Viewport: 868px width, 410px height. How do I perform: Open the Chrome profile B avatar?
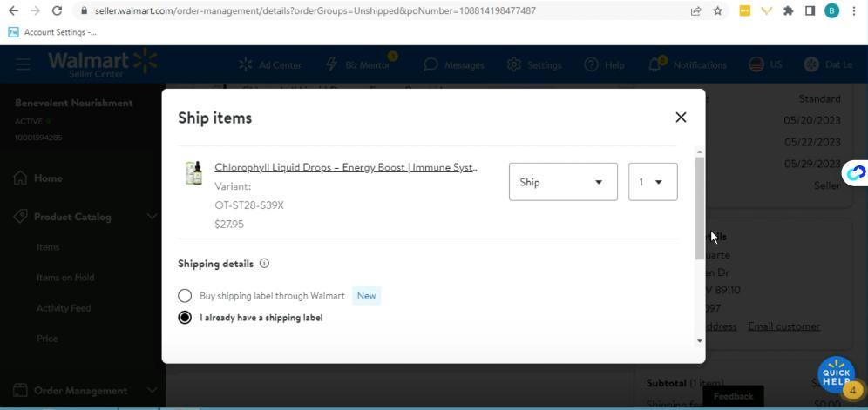tap(831, 10)
